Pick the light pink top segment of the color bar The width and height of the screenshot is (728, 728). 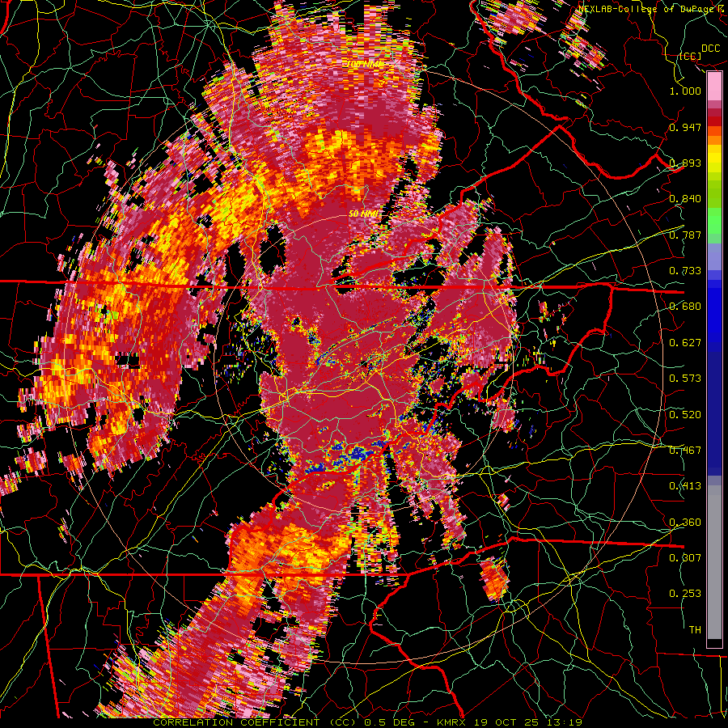[x=714, y=86]
